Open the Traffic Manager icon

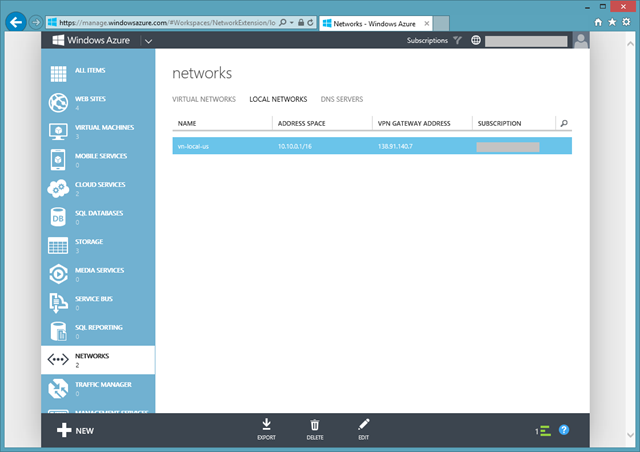click(58, 388)
